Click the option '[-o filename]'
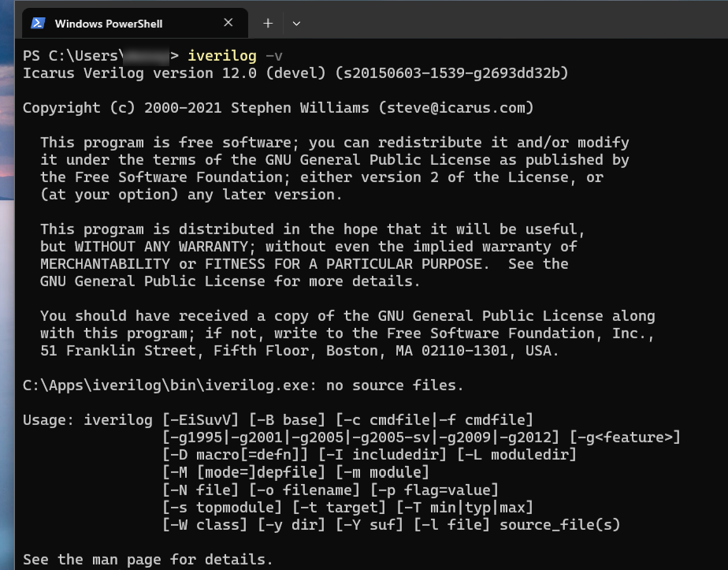728x570 pixels. click(304, 490)
